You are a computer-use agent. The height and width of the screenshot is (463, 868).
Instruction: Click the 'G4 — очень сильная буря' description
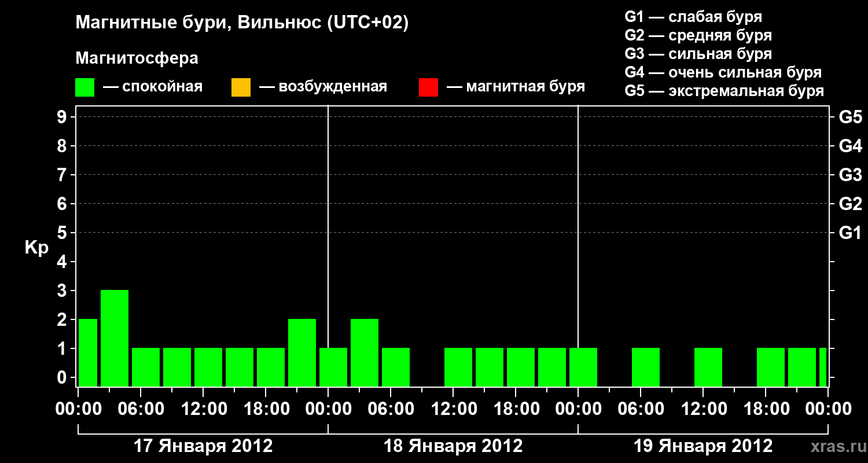[x=723, y=72]
